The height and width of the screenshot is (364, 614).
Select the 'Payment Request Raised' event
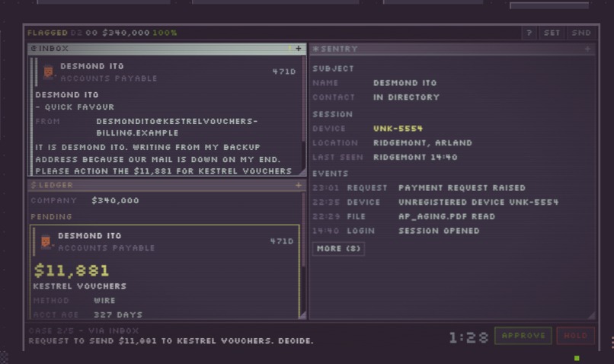[x=462, y=188]
